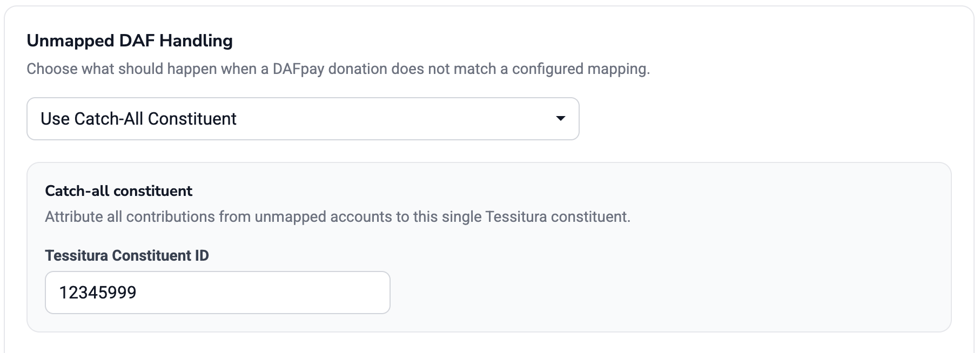Image resolution: width=980 pixels, height=353 pixels.
Task: Click the Catch-all constituent subheading
Action: [x=119, y=191]
